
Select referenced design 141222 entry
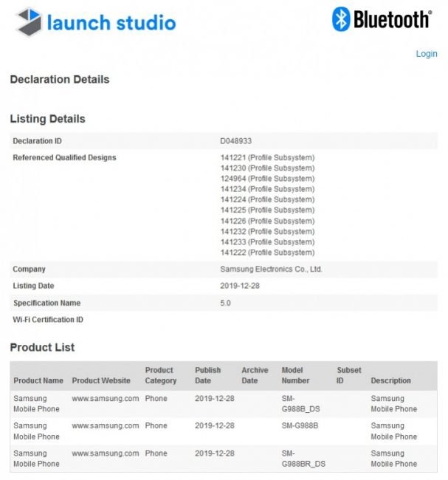coord(267,253)
